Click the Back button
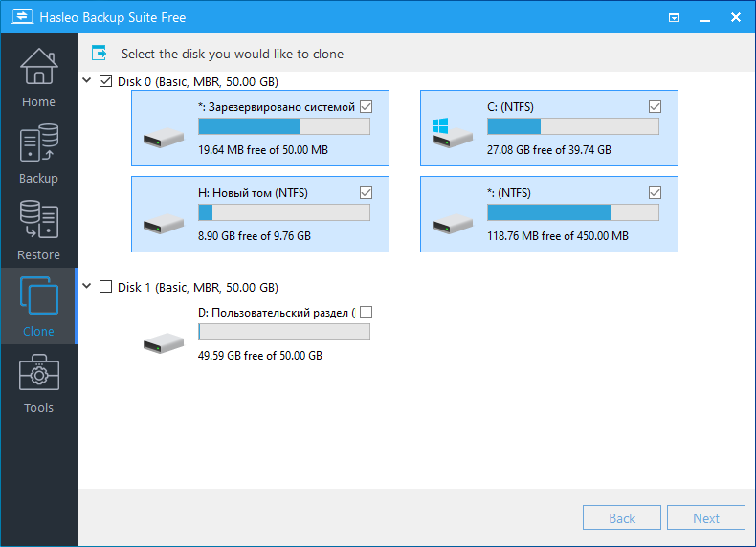The image size is (756, 547). click(x=622, y=517)
